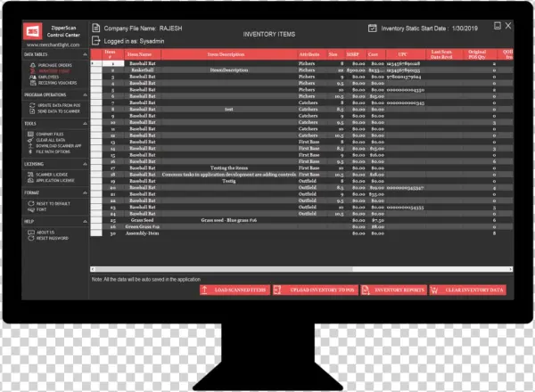Click the Reset Password icon
535x392 pixels.
pyautogui.click(x=31, y=238)
